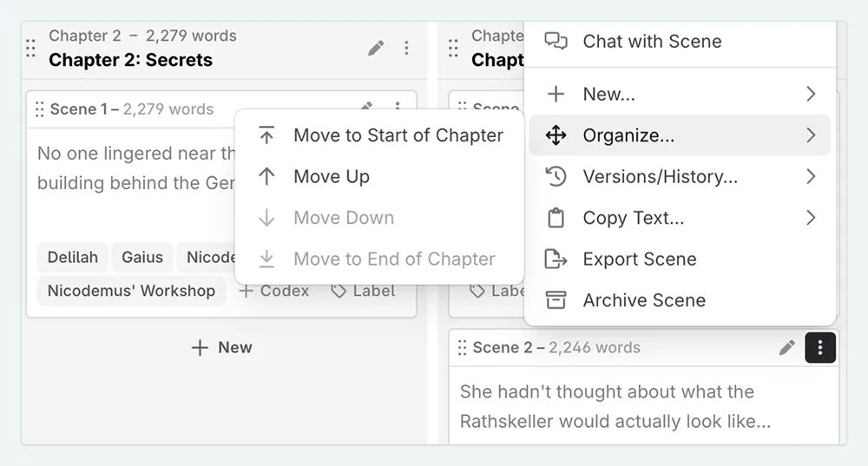Image resolution: width=868 pixels, height=466 pixels.
Task: Click the Scene 2 pencil edit icon
Action: click(x=786, y=348)
